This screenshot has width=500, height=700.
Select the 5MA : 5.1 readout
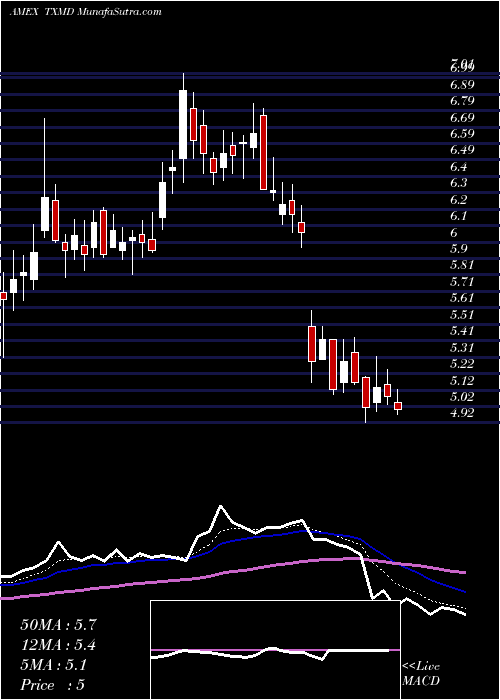(54, 665)
